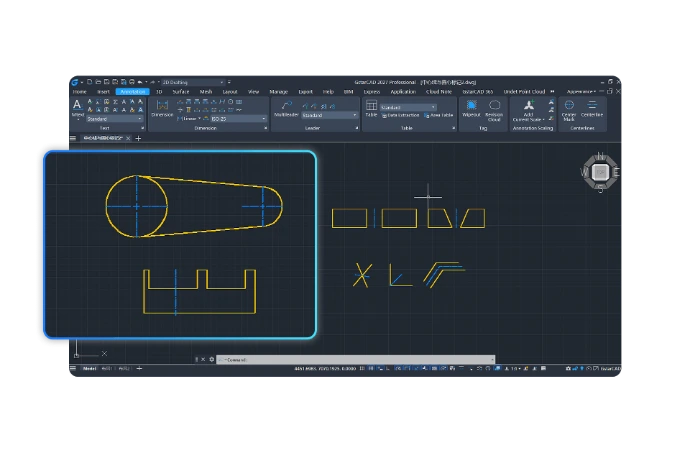The image size is (690, 453).
Task: Click the Dimension tool icon
Action: pyautogui.click(x=162, y=108)
